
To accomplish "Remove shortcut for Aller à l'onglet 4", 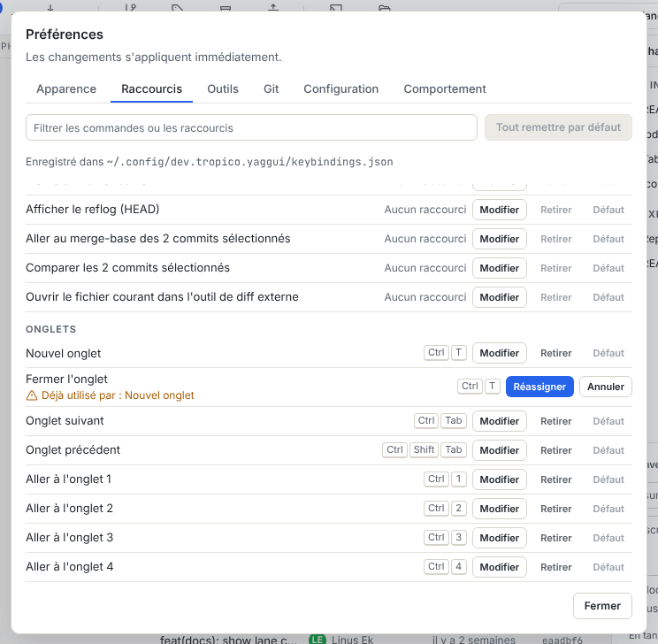I will 556,567.
